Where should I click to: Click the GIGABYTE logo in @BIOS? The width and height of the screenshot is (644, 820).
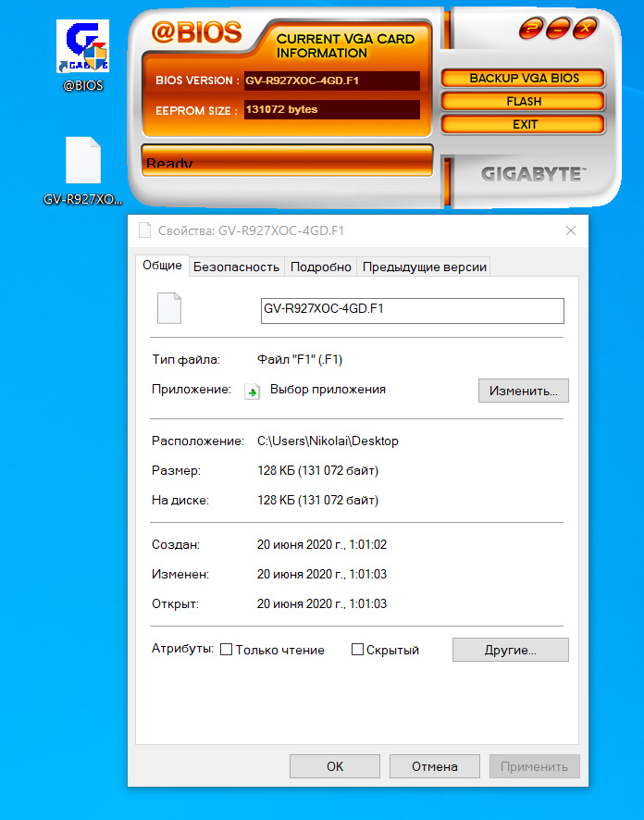click(533, 174)
